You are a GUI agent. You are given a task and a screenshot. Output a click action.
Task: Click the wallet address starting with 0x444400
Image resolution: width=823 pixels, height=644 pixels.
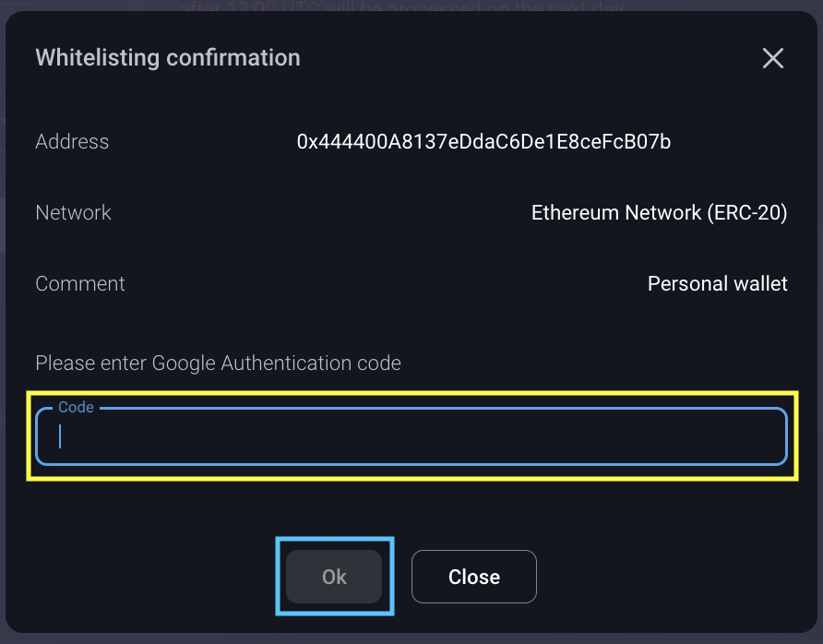483,142
